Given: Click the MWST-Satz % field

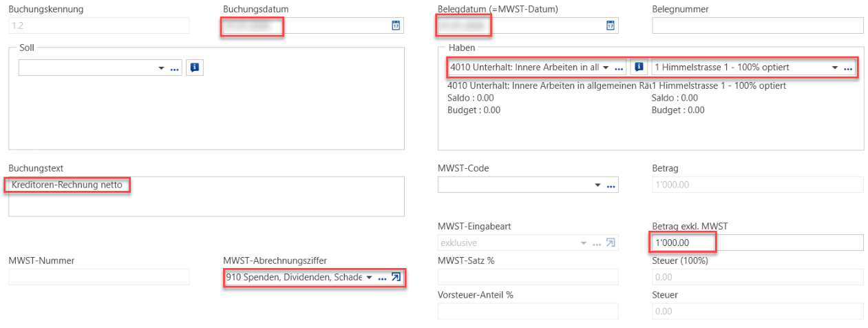Looking at the screenshot, I should pyautogui.click(x=528, y=277).
